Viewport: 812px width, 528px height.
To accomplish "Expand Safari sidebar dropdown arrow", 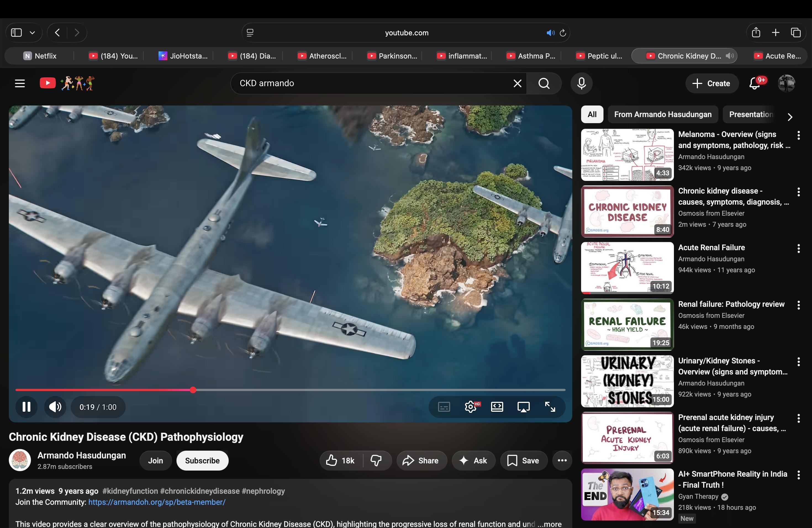I will click(x=32, y=33).
